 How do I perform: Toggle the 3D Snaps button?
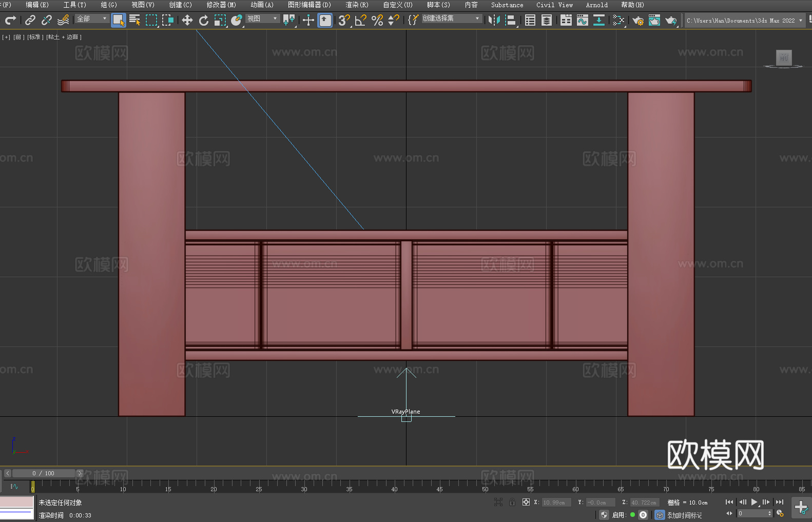[344, 20]
